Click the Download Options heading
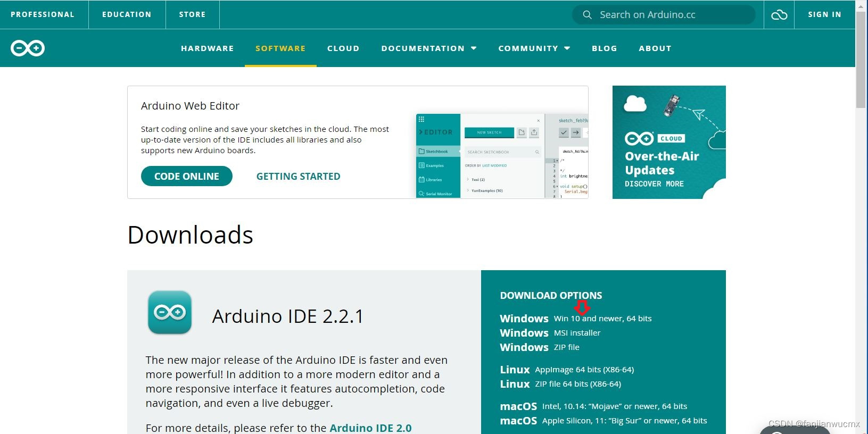The image size is (868, 434). tap(551, 296)
